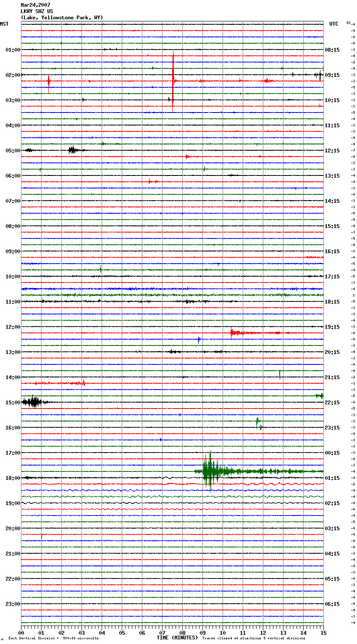Select the 21:15 UTC time label

pos(332,377)
